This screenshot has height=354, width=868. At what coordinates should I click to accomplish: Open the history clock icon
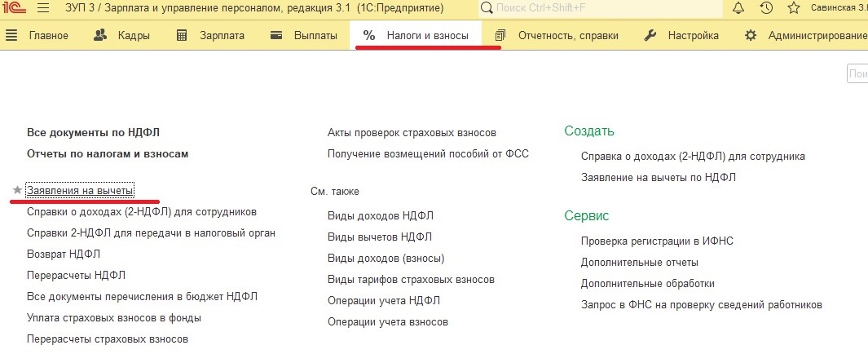pos(766,8)
